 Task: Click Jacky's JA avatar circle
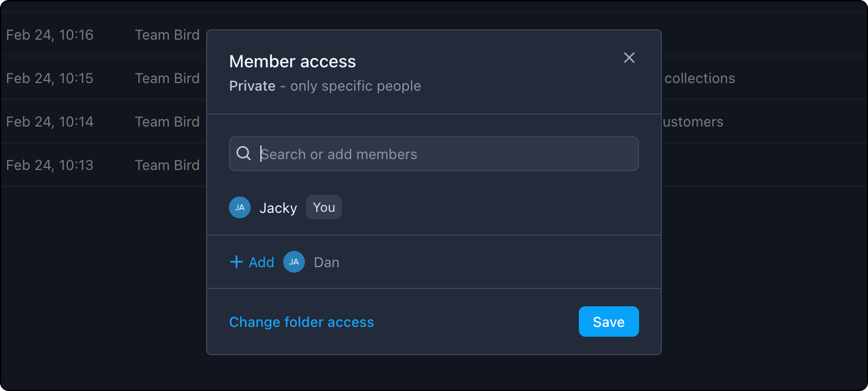tap(239, 207)
